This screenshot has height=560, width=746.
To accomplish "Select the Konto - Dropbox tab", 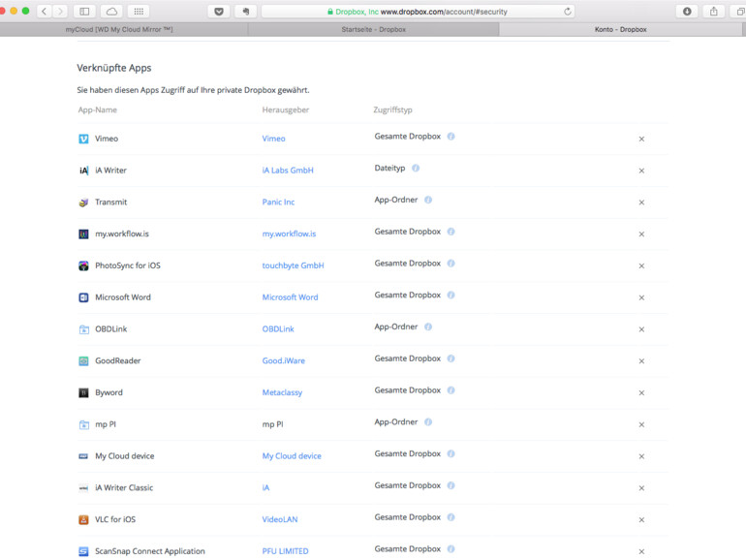I will pos(620,29).
